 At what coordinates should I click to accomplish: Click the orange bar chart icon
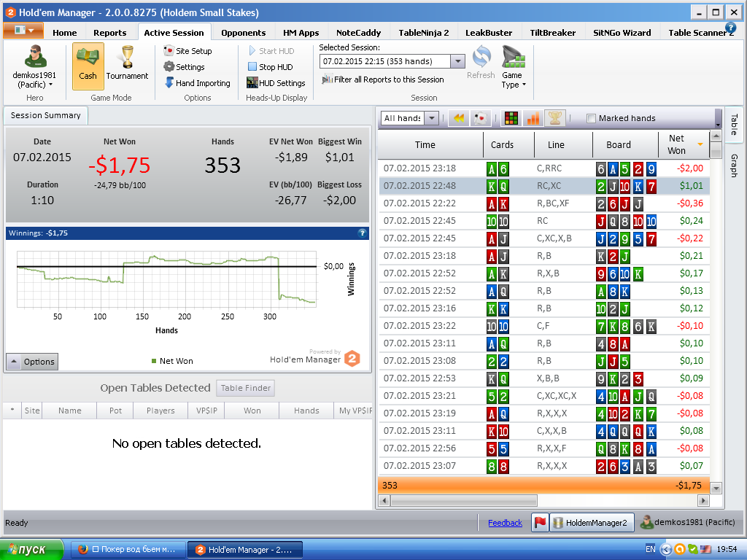point(533,118)
